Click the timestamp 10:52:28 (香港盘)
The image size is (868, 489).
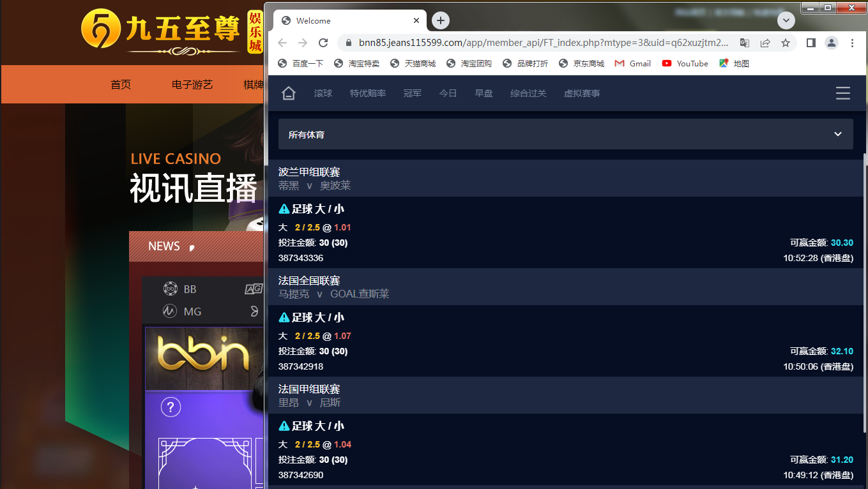click(x=818, y=258)
